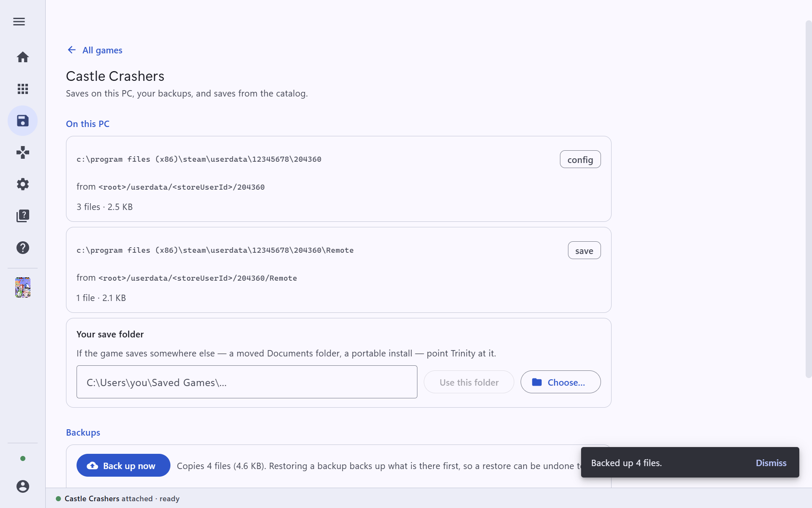The height and width of the screenshot is (508, 812).
Task: Focus the save folder path field
Action: point(247,382)
